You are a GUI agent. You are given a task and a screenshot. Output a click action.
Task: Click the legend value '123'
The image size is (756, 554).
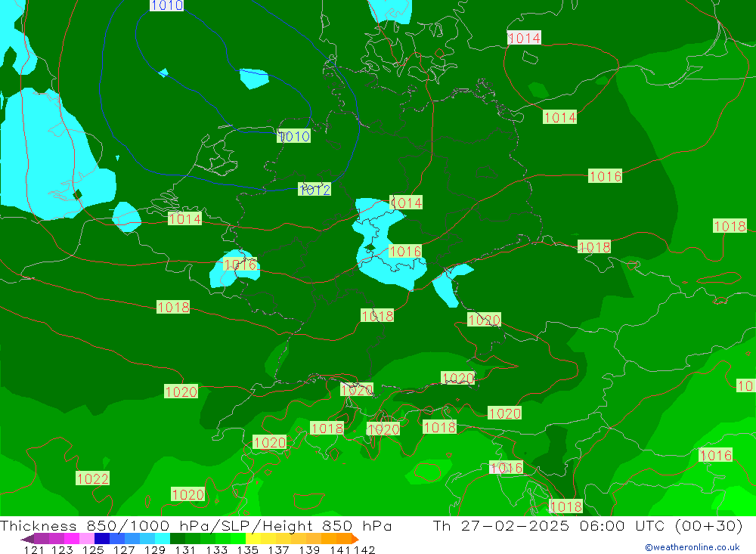point(62,549)
